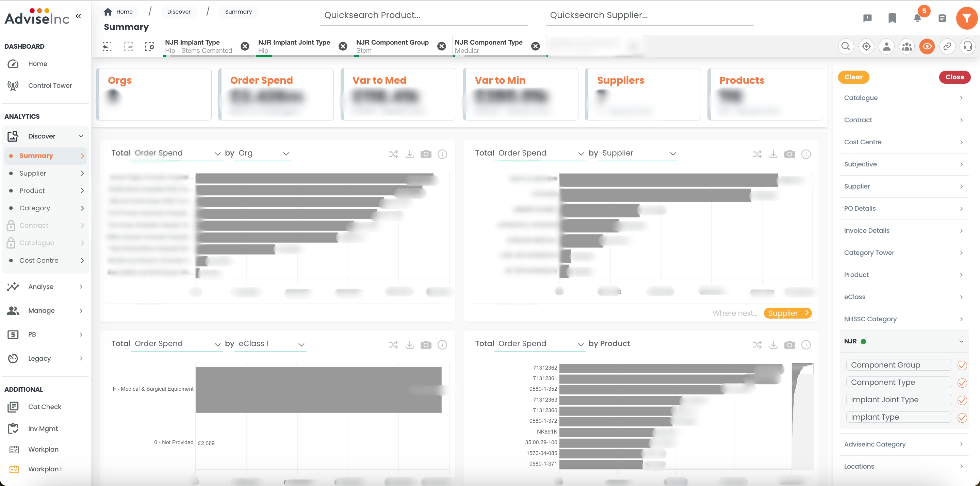980x486 pixels.
Task: Click the Component Group filter field
Action: tap(899, 365)
